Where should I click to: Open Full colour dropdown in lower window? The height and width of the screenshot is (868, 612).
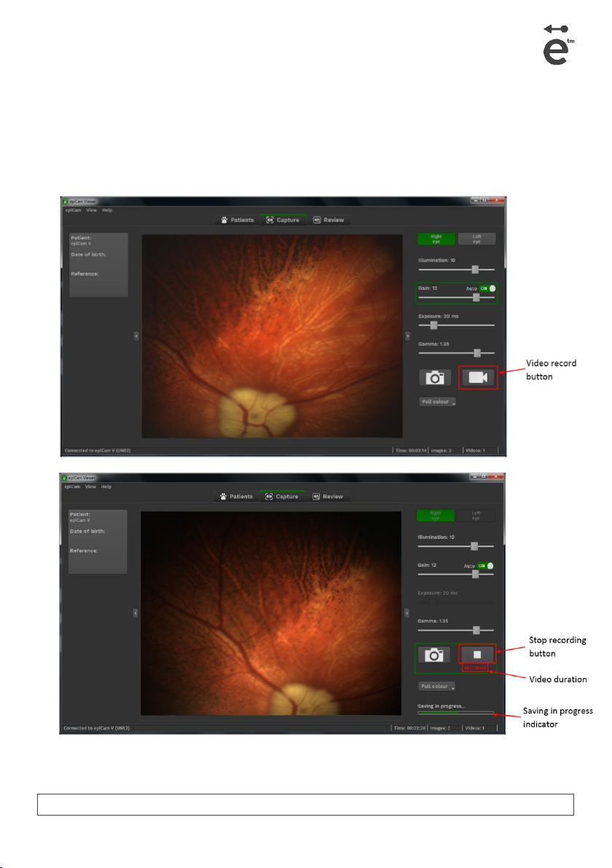pos(436,687)
